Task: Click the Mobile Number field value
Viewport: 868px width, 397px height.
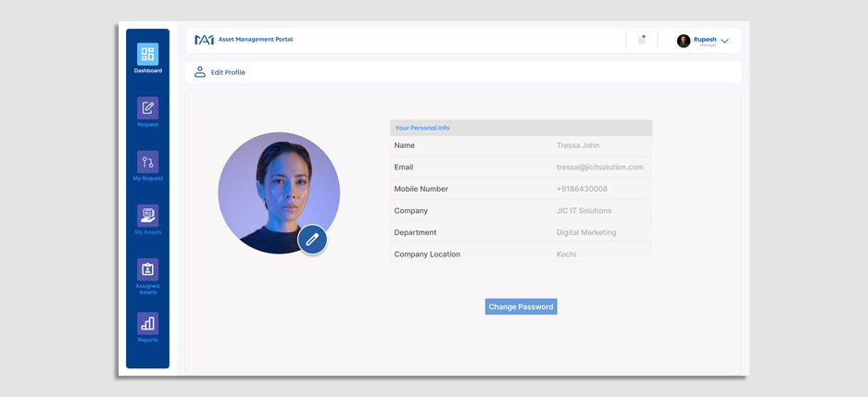Action: coord(582,189)
